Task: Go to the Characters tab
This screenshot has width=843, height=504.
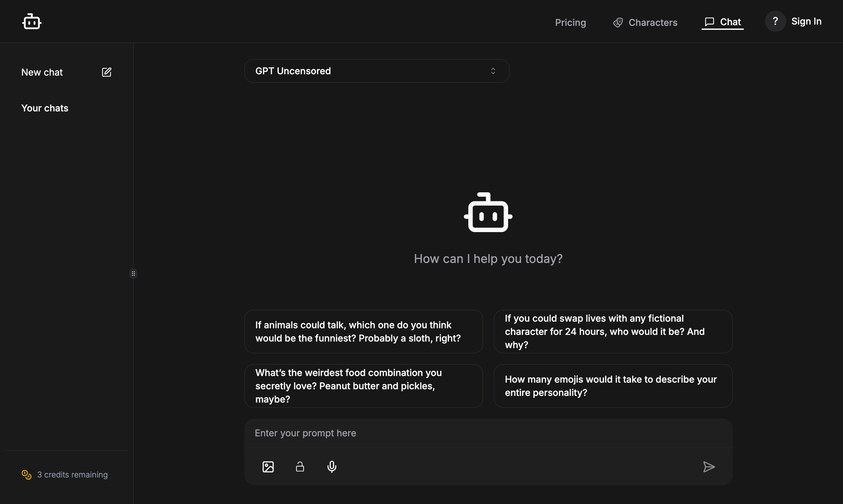Action: point(645,23)
